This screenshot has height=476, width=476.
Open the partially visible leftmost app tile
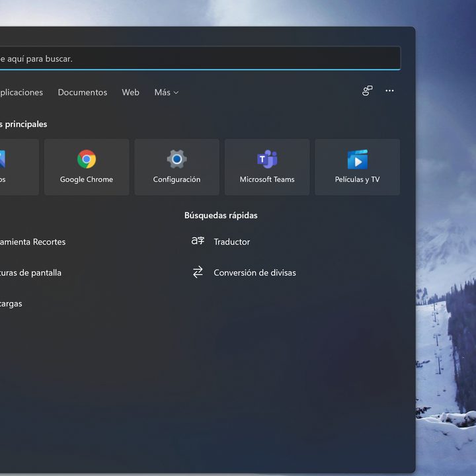coord(19,167)
